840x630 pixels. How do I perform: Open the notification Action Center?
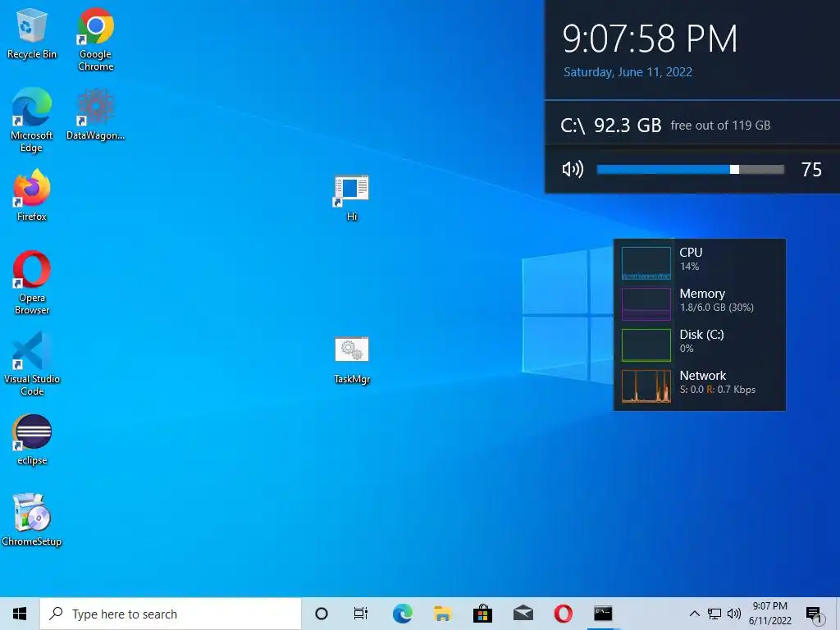click(813, 614)
